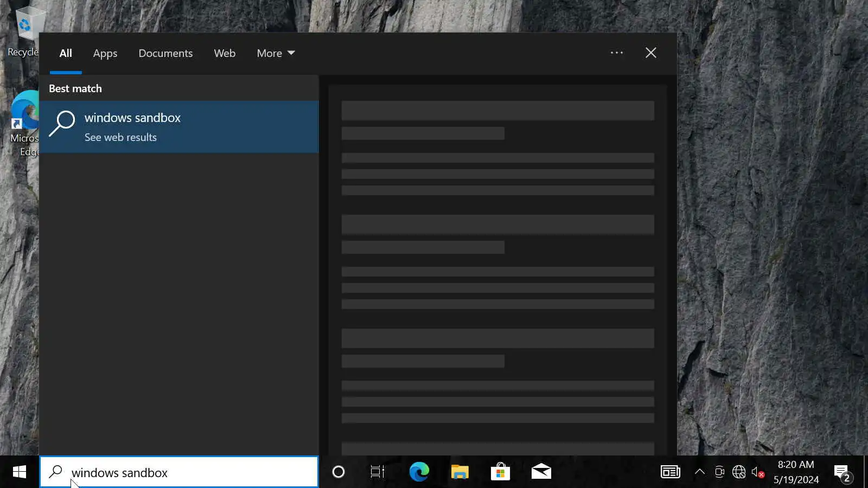Open Microsoft Store from the taskbar

click(x=500, y=472)
